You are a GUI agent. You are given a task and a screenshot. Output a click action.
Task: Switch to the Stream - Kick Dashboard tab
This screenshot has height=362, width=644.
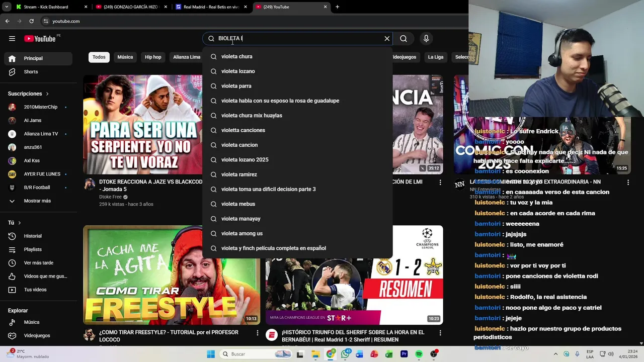point(52,7)
